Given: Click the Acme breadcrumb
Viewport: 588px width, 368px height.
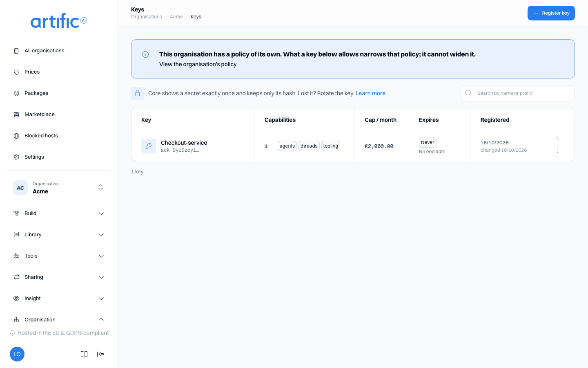Looking at the screenshot, I should (176, 17).
